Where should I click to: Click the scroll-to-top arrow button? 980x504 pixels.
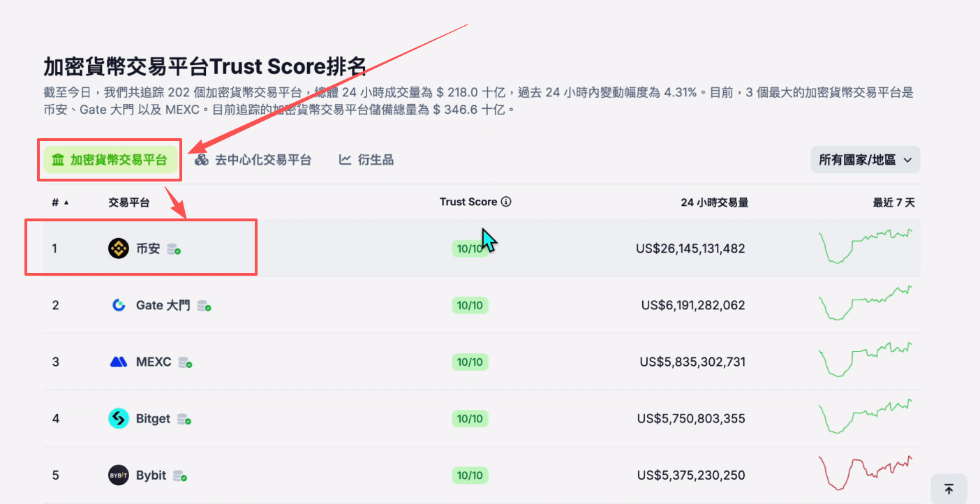pyautogui.click(x=949, y=489)
